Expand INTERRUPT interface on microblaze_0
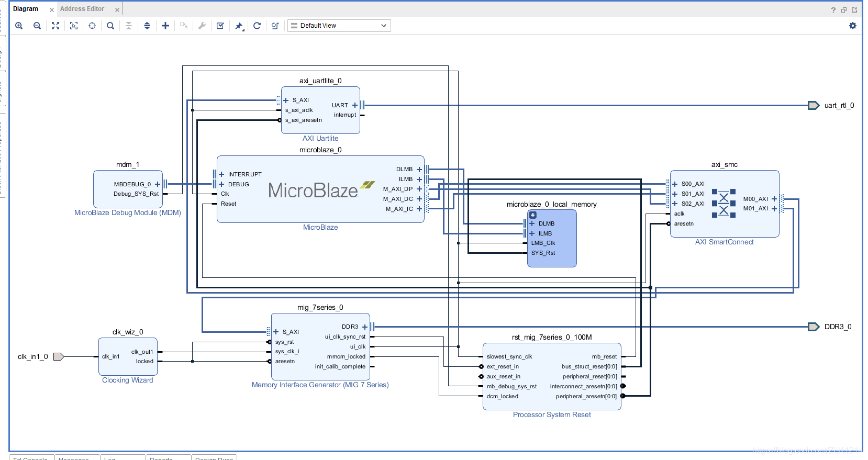This screenshot has height=460, width=868. tap(221, 174)
